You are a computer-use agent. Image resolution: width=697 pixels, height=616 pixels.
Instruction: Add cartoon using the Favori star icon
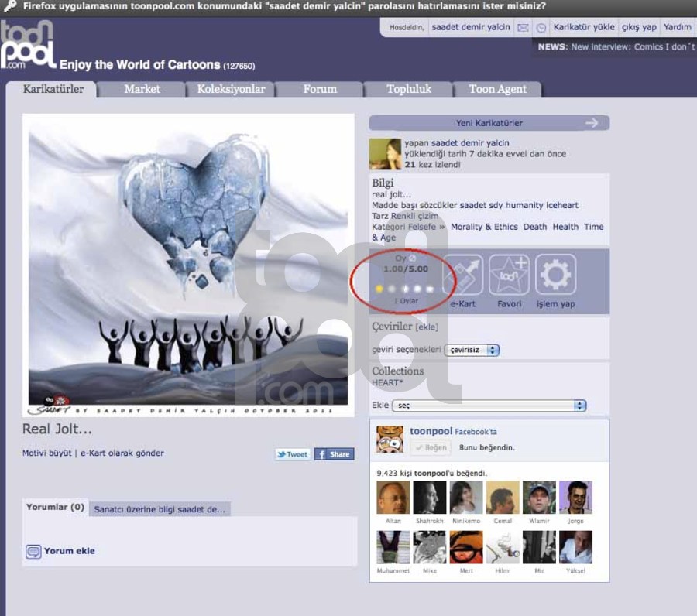point(509,275)
